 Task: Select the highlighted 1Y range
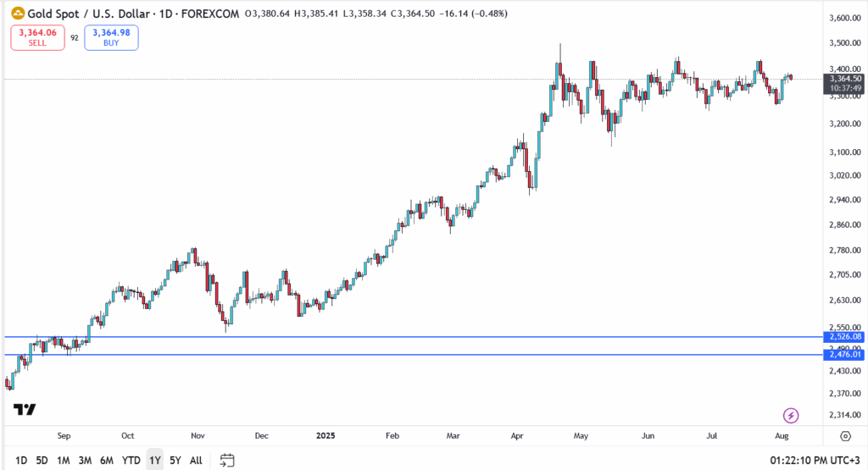(154, 460)
